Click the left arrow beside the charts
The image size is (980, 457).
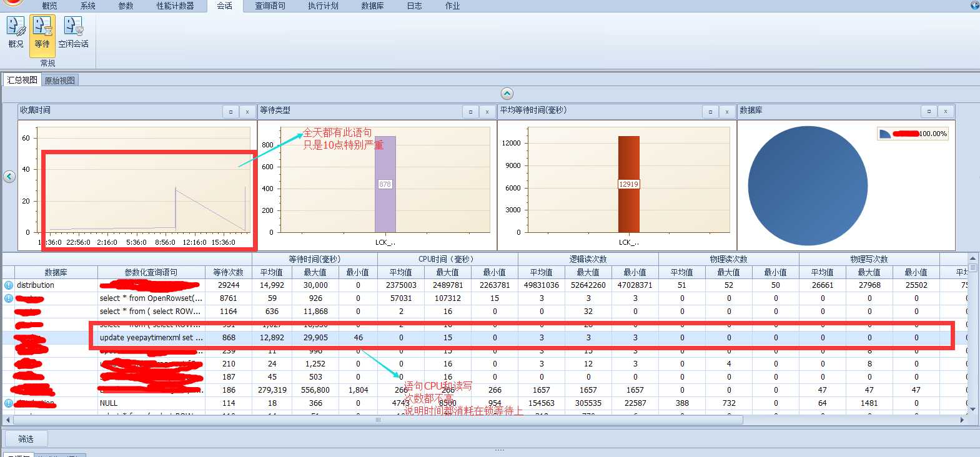pos(9,177)
